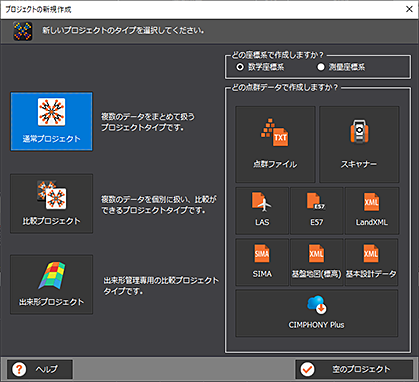Click the どの座標系で作成しますか？ group label
This screenshot has width=419, height=382.
pyautogui.click(x=277, y=55)
